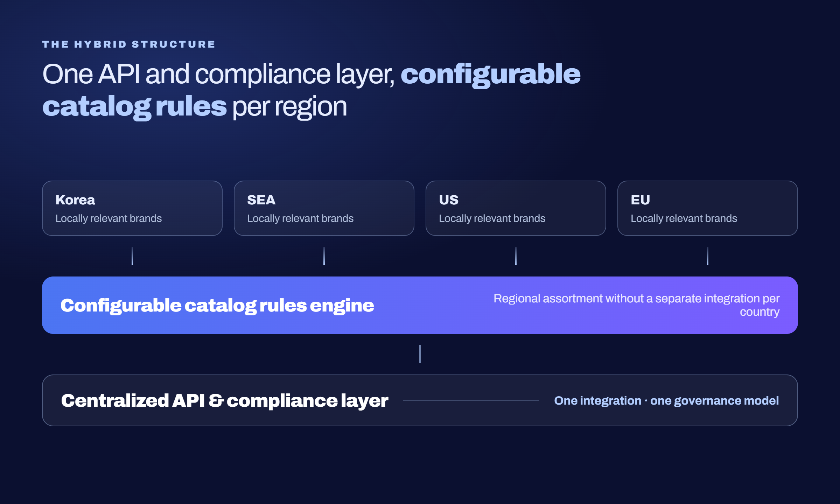Click 'Regional assortment without a separate integration' text
Screen dimensions: 840x504
click(637, 305)
